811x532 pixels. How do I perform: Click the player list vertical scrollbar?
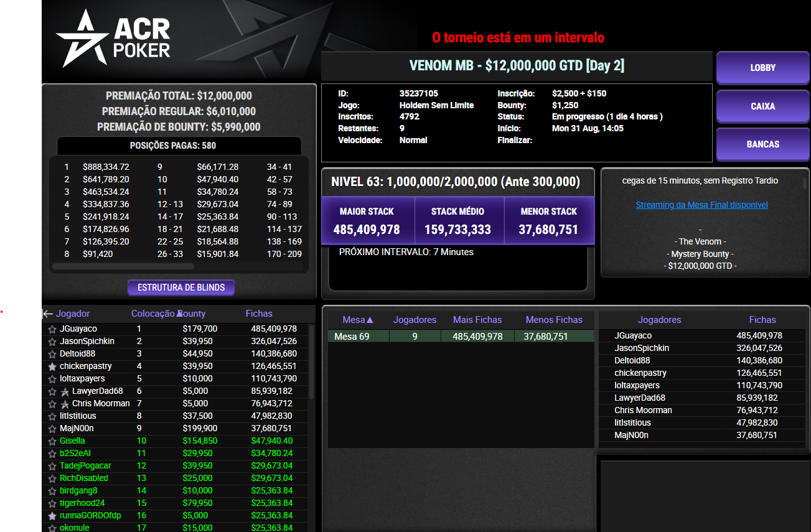pos(312,362)
